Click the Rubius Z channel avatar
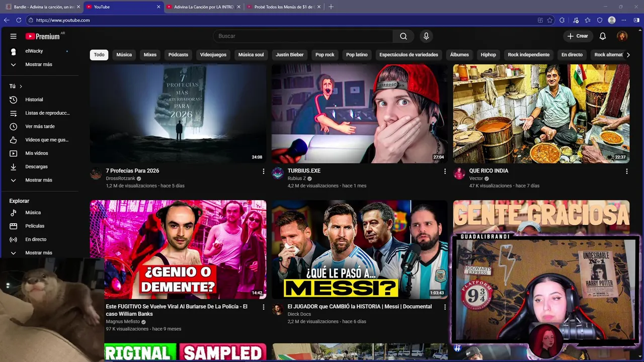Screen dimensions: 644x362 (x=278, y=173)
